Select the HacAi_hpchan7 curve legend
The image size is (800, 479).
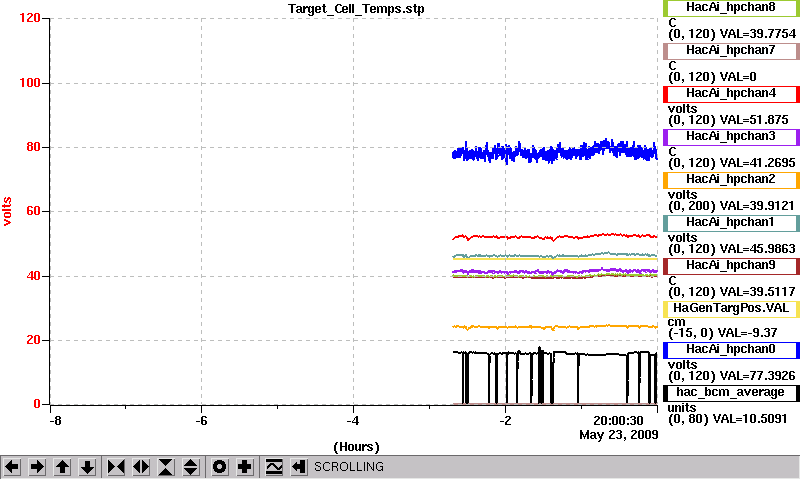pos(731,51)
